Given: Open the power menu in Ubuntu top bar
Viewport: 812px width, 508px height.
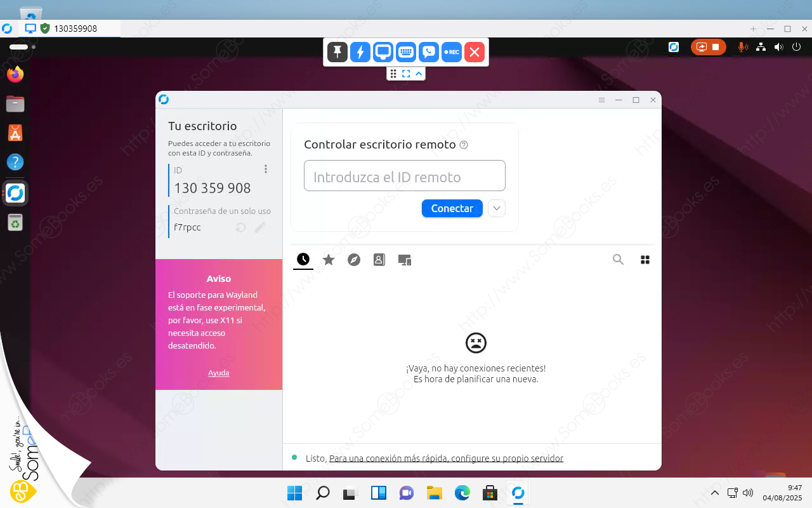Looking at the screenshot, I should (x=797, y=47).
